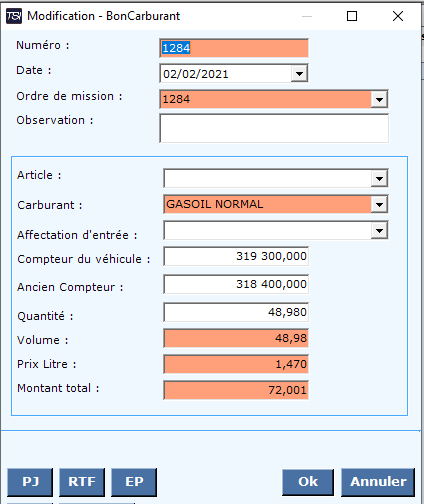The width and height of the screenshot is (424, 504).
Task: Click the TSI app icon in title bar
Action: point(14,16)
